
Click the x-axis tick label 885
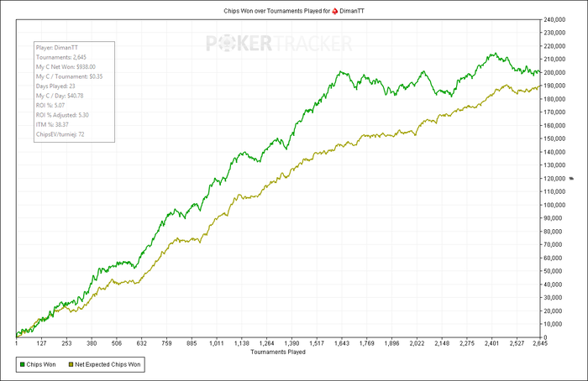[192, 343]
